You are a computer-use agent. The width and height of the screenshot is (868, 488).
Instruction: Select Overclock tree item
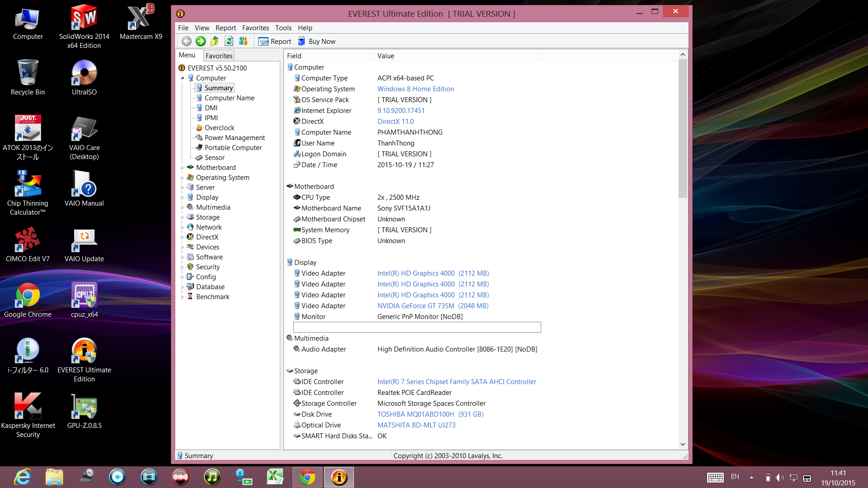(219, 128)
